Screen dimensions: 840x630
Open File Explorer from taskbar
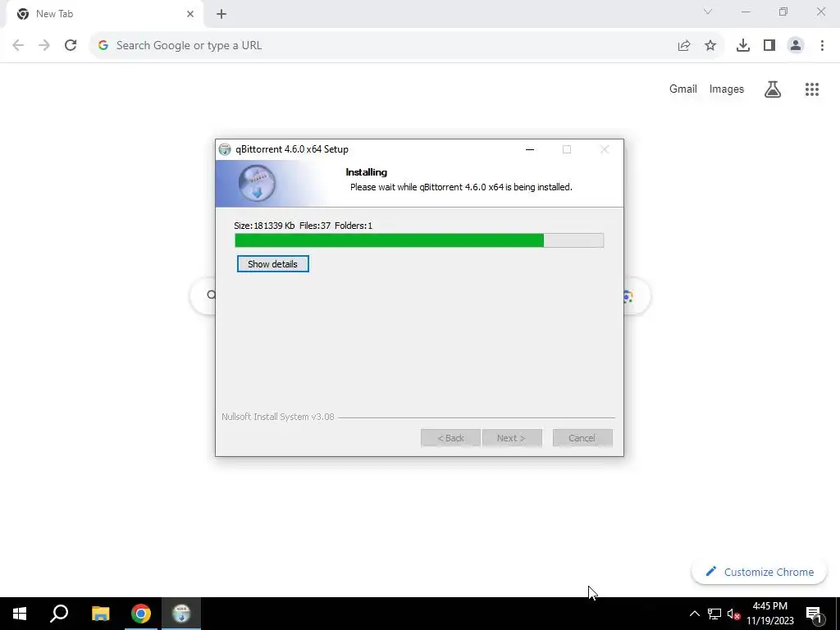[100, 614]
